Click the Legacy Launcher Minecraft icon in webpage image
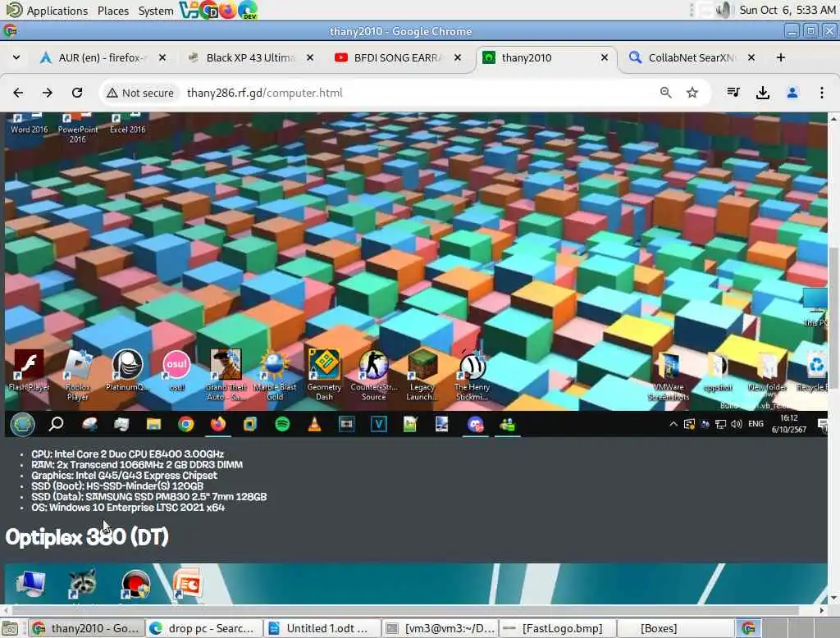Image resolution: width=840 pixels, height=638 pixels. click(422, 375)
